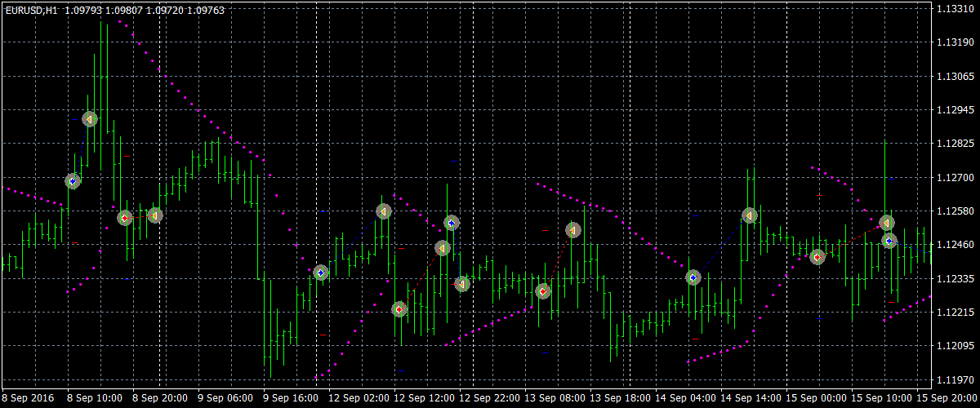The height and width of the screenshot is (408, 980).
Task: Click the 15 Sep 10:00 time label
Action: pos(881,399)
